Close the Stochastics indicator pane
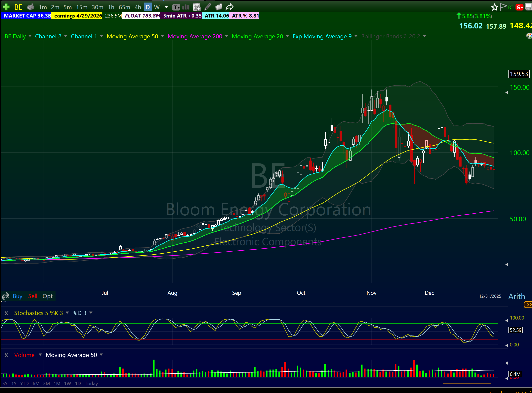This screenshot has width=532, height=393. pos(6,313)
